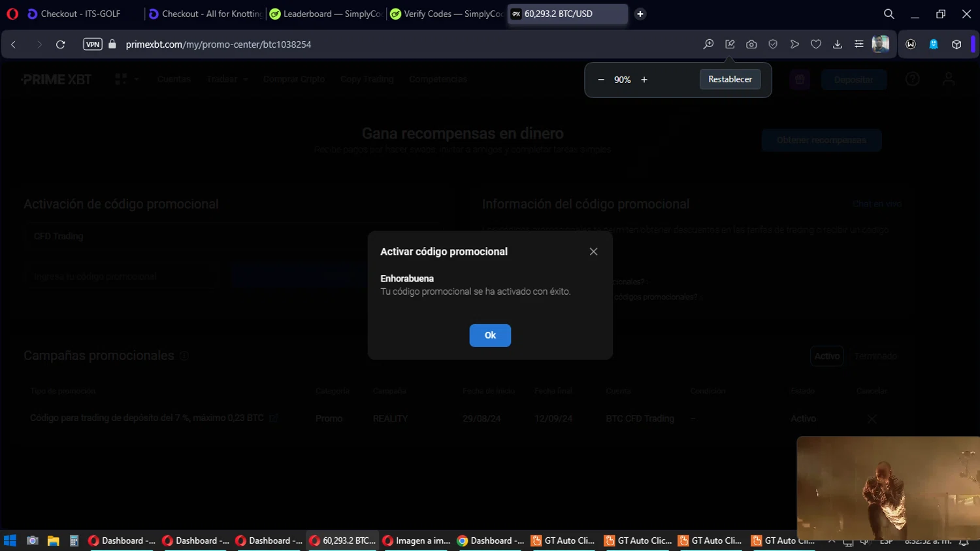Image resolution: width=980 pixels, height=551 pixels.
Task: Open the extensions cube icon
Action: (956, 44)
